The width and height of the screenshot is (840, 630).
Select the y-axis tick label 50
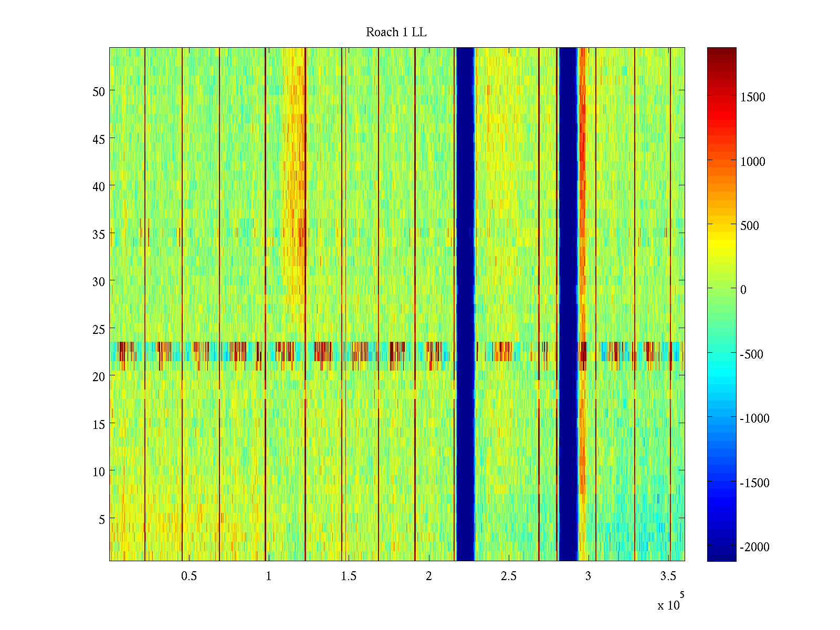point(98,91)
